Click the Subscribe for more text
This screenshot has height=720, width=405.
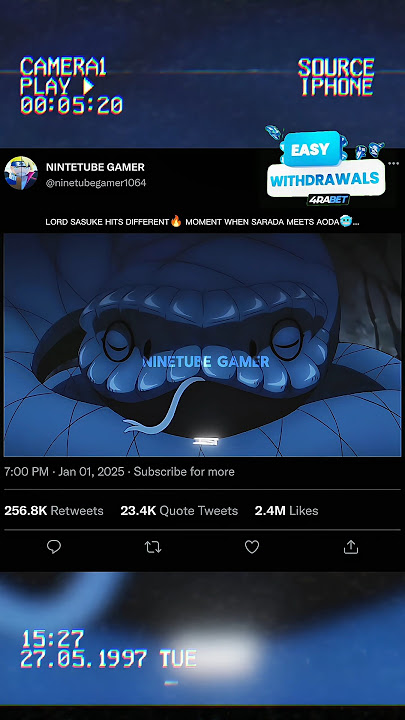184,472
